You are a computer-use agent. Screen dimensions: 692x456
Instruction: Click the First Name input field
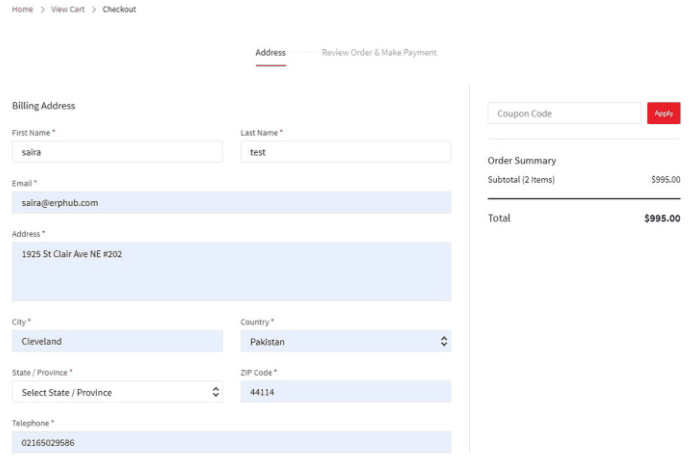[x=117, y=152]
